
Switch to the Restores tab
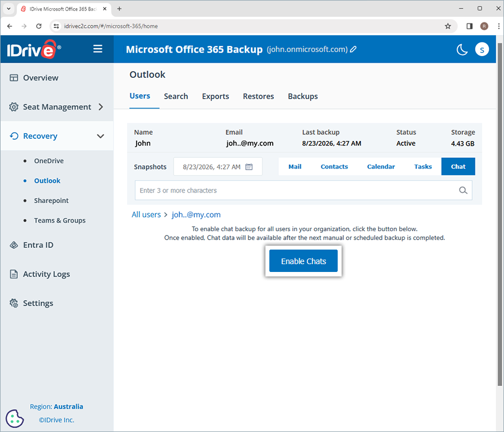click(x=258, y=96)
